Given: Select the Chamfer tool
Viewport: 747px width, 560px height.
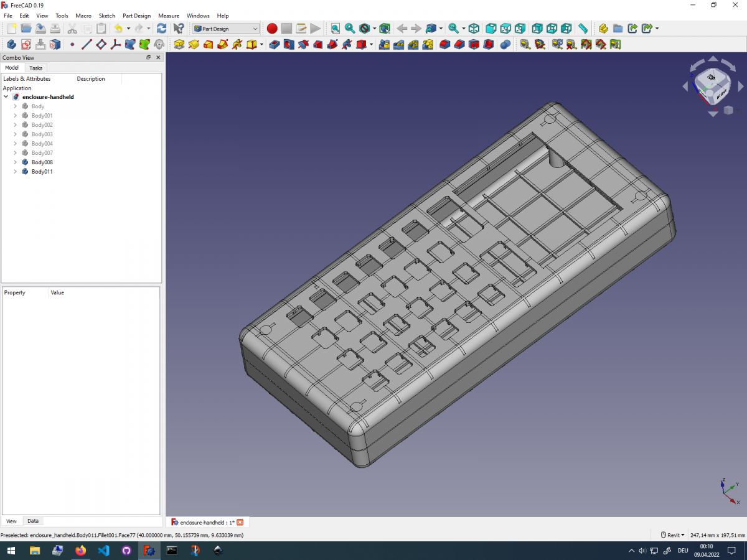Looking at the screenshot, I should point(459,44).
